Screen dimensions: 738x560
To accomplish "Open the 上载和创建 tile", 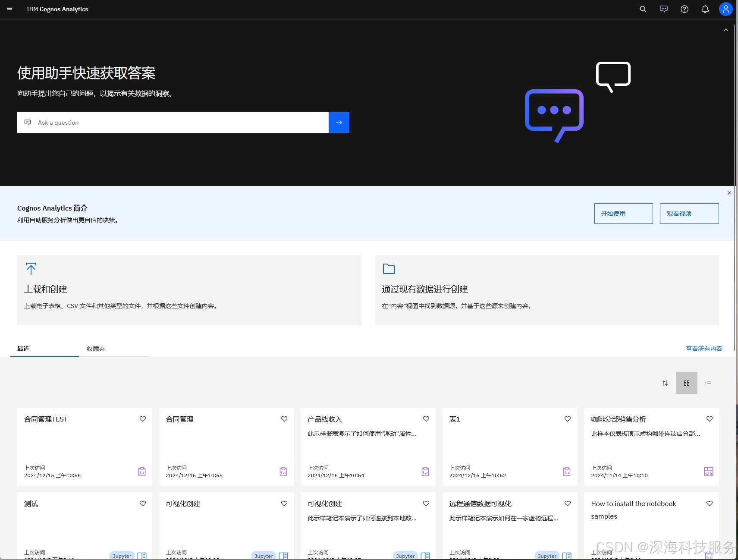I will pos(189,290).
